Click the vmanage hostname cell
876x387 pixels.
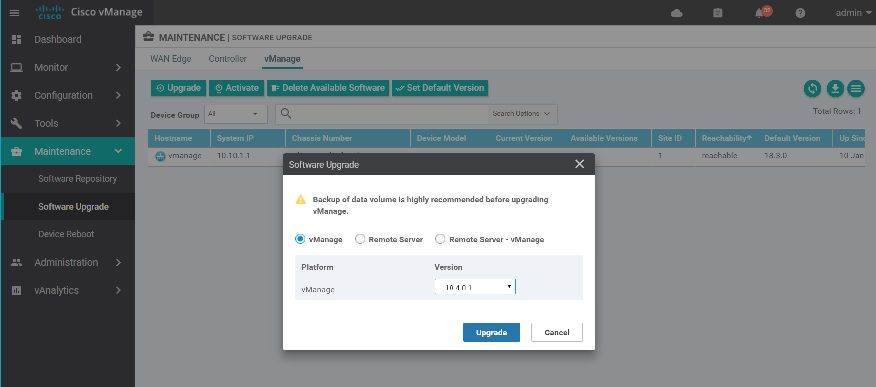184,156
